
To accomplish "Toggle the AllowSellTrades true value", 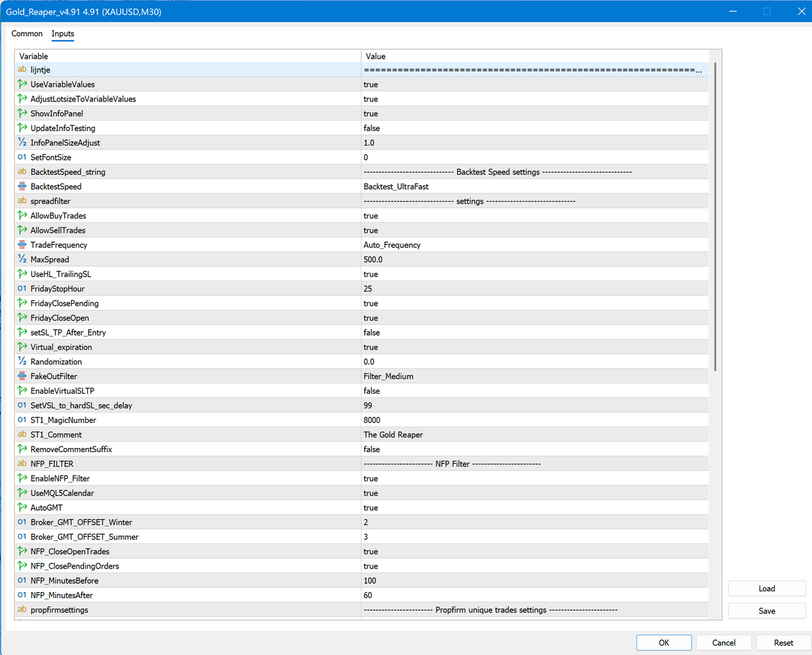I will (x=371, y=230).
